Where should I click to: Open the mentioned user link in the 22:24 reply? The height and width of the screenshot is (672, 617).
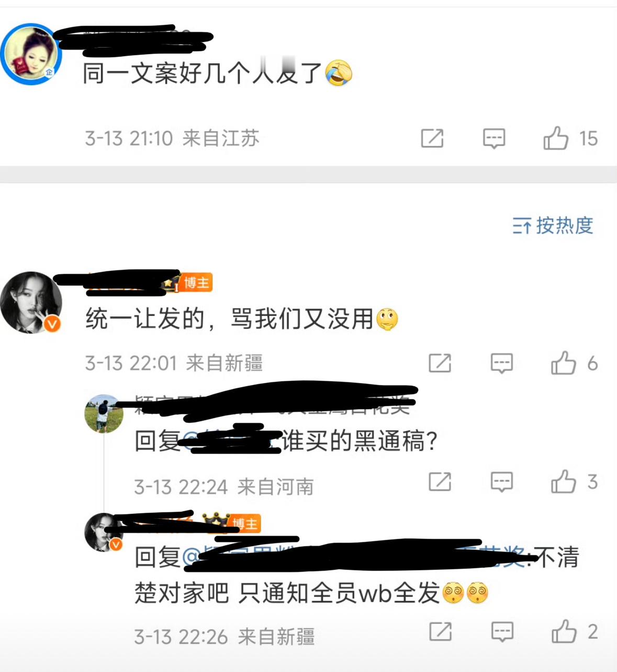231,441
